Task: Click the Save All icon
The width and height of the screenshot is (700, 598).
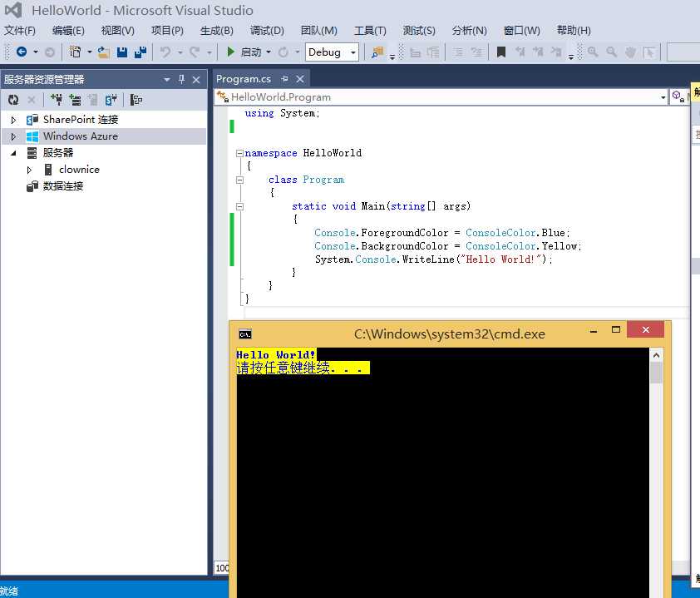Action: (140, 52)
